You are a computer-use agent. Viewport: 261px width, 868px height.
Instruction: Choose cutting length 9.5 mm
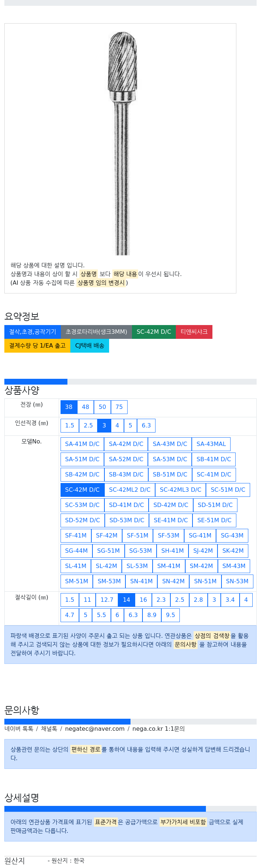(170, 615)
